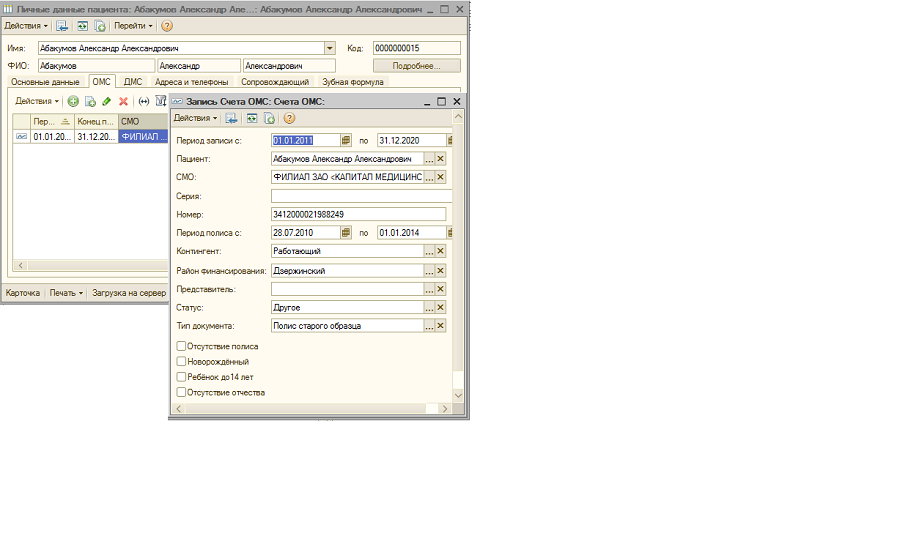Viewport: 919px width, 555px height.
Task: Select the ОМС tab
Action: 101,82
